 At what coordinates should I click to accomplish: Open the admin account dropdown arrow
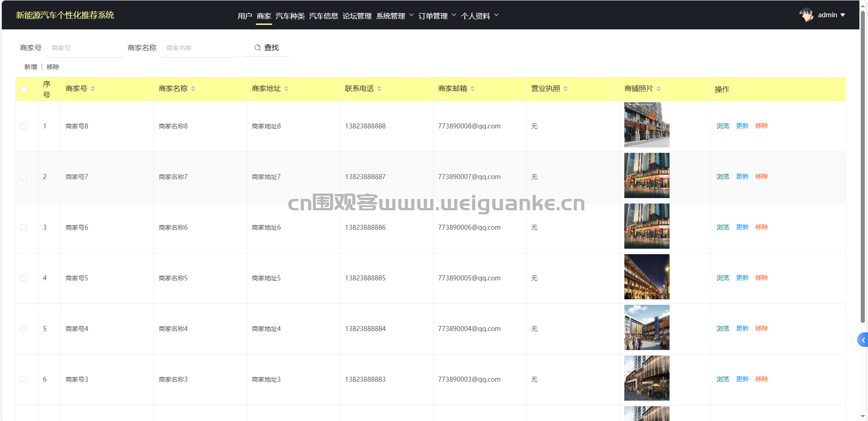point(843,15)
